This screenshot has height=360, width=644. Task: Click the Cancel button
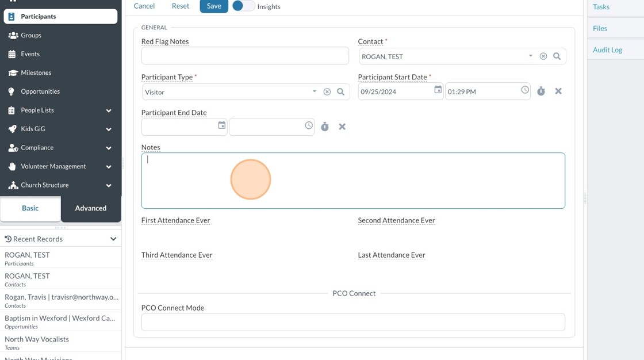pos(144,6)
